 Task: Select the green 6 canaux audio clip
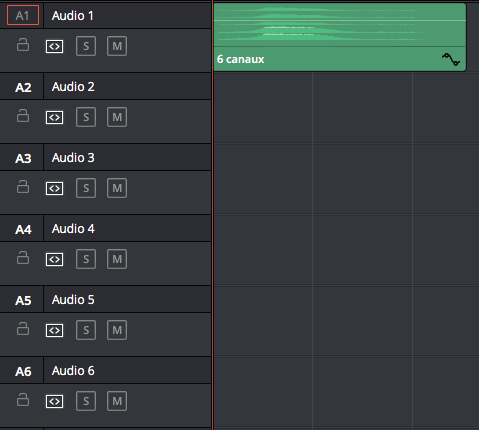[340, 37]
